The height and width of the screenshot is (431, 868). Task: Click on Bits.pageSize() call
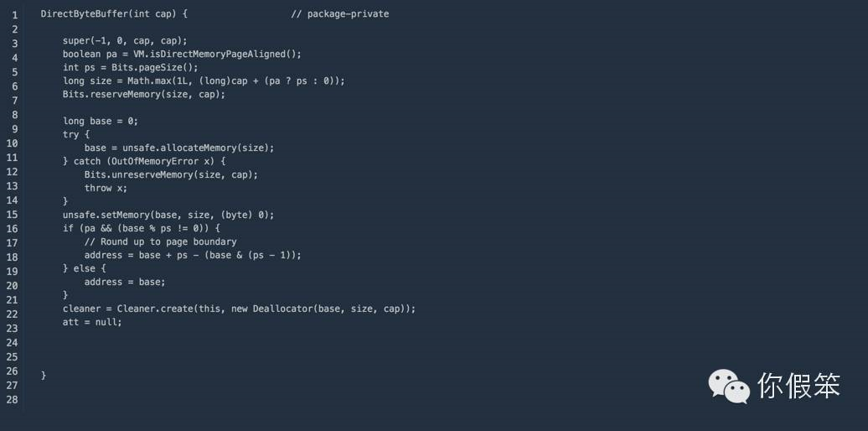[x=154, y=68]
